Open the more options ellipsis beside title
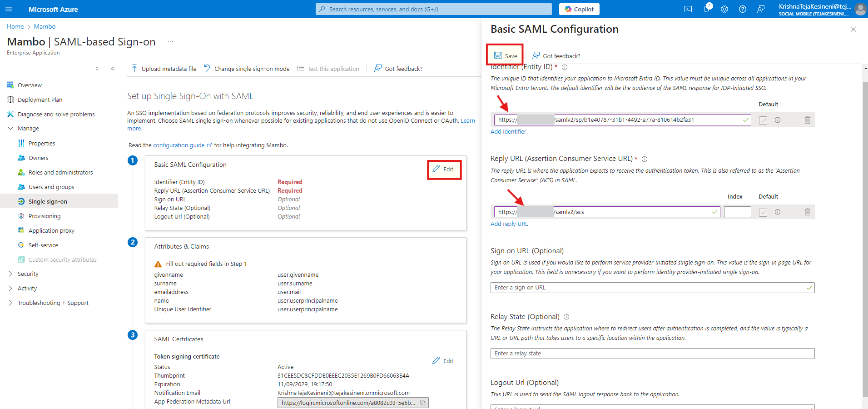Viewport: 868px width, 409px height. click(x=170, y=42)
